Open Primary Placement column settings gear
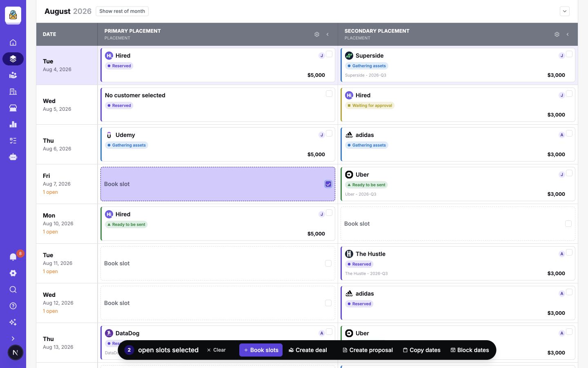Image resolution: width=588 pixels, height=368 pixels. tap(317, 34)
